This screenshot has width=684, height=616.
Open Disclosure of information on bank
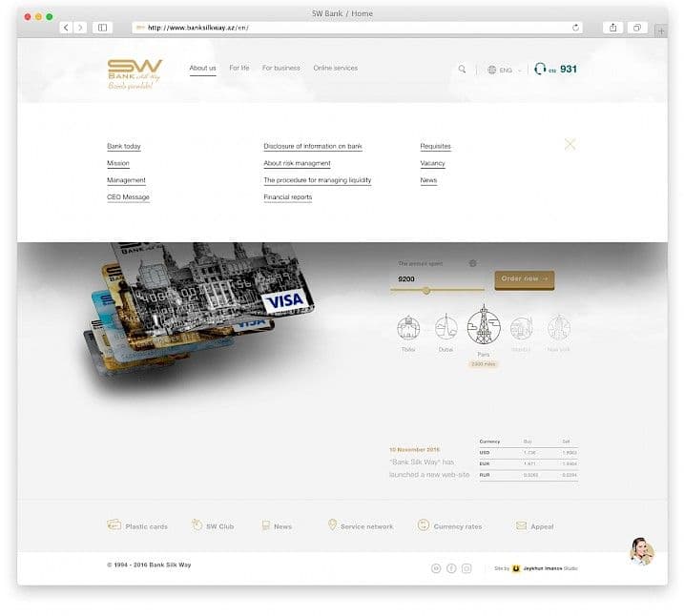pyautogui.click(x=313, y=146)
